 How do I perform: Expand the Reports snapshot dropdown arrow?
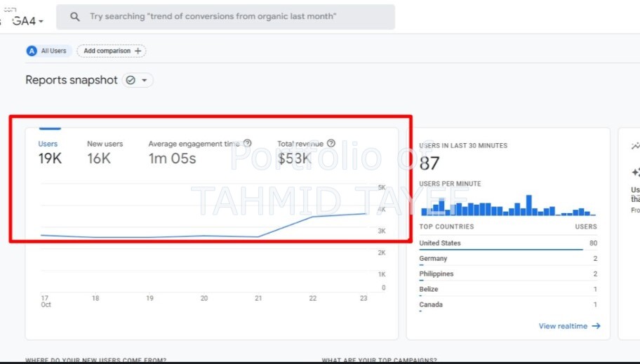click(x=144, y=81)
